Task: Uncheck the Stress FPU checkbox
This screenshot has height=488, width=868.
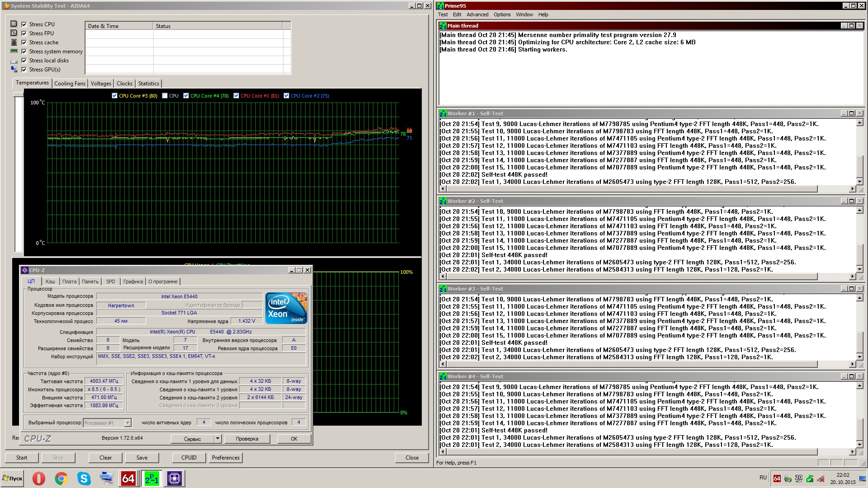Action: tap(24, 33)
